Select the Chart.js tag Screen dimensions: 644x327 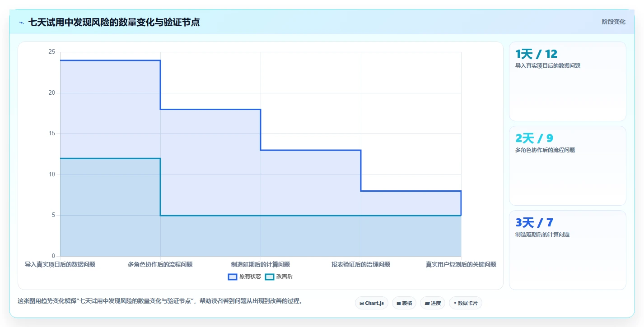(372, 303)
